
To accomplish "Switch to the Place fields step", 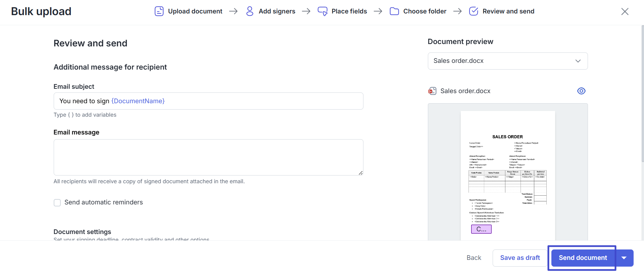I will point(349,11).
